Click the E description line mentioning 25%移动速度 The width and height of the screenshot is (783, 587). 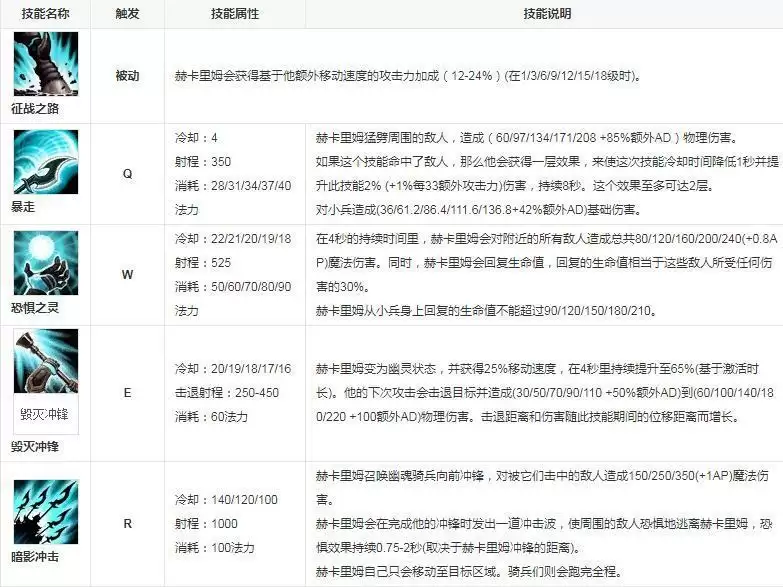tap(537, 369)
